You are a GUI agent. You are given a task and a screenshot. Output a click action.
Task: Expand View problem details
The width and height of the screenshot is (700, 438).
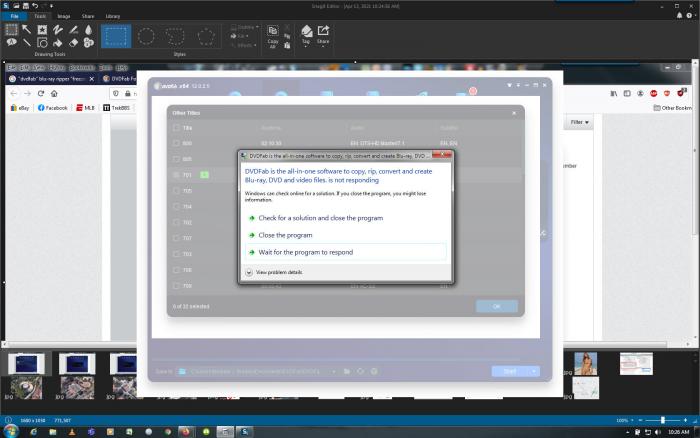pos(250,272)
